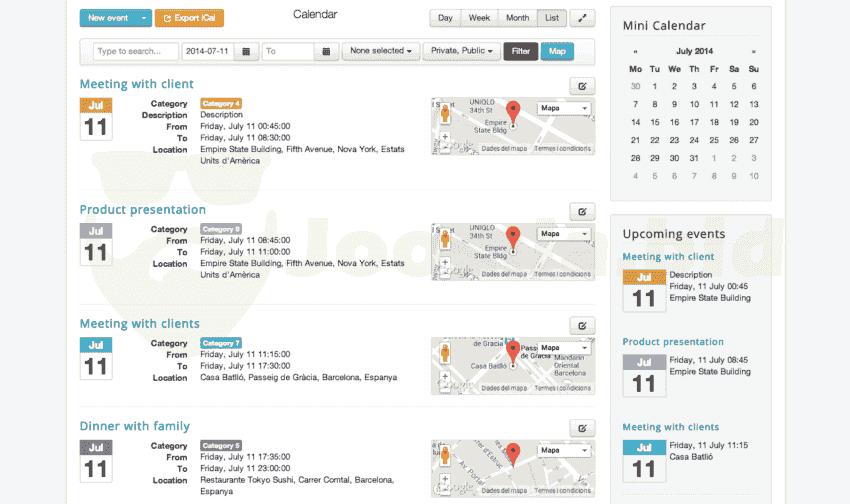The image size is (850, 504).
Task: Click the search text field
Action: click(136, 51)
